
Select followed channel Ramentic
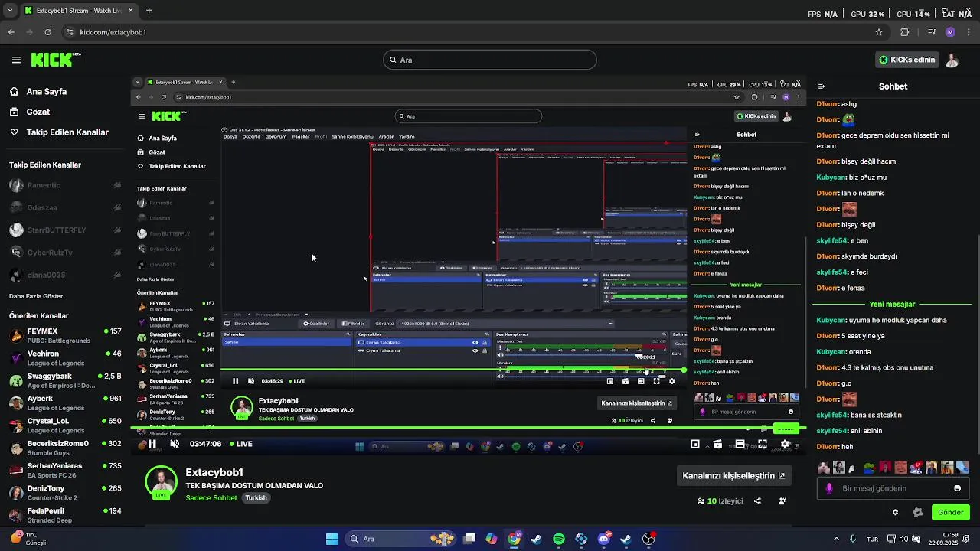[64, 185]
